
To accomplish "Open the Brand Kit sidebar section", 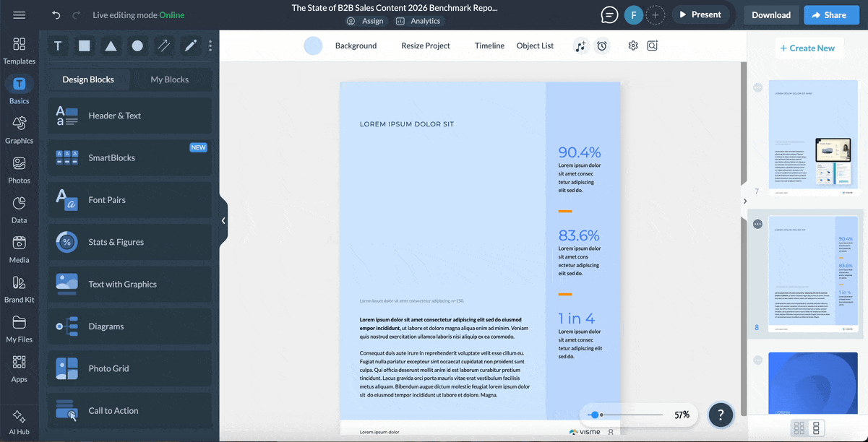I will click(20, 289).
